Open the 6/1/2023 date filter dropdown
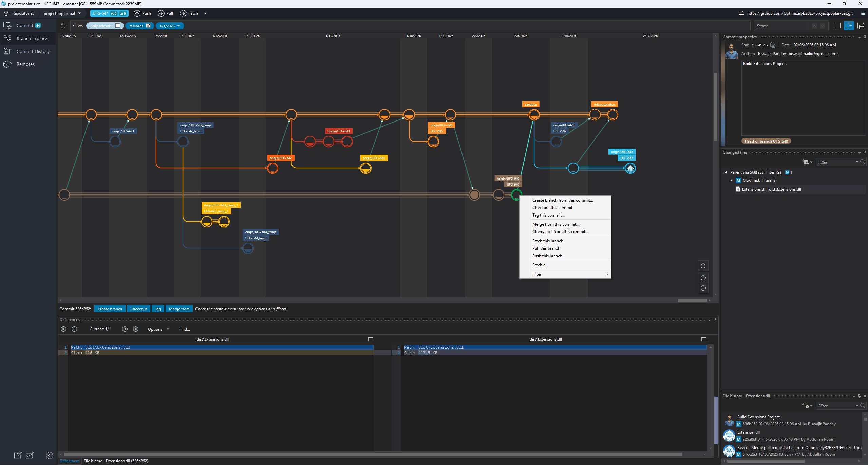The width and height of the screenshot is (868, 465). pyautogui.click(x=170, y=26)
